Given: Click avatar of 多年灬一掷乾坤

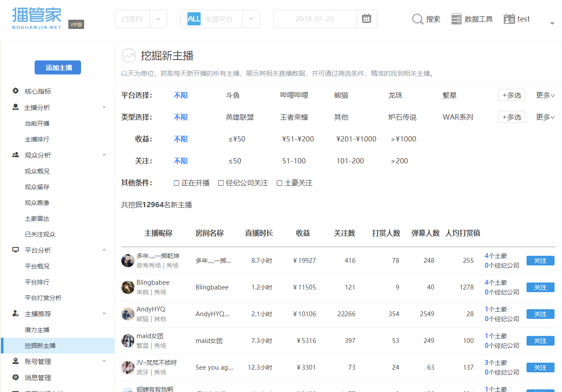Looking at the screenshot, I should click(128, 261).
